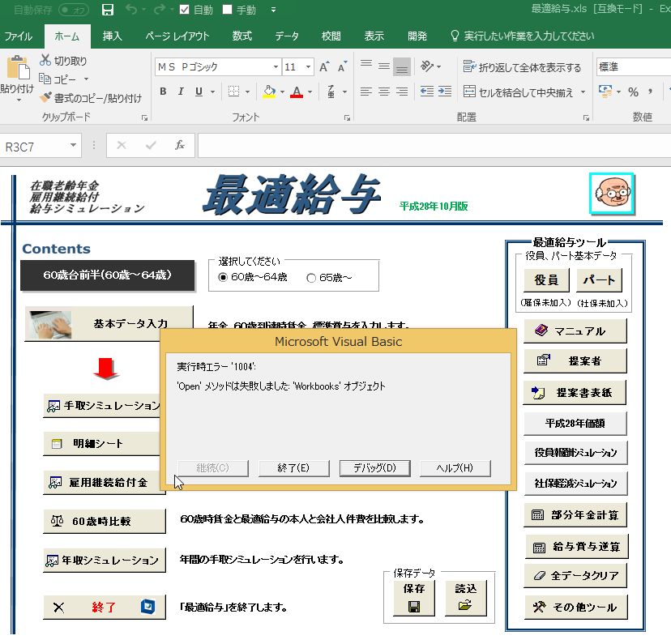Click the tell me search box (実行したい作業を入力してください)
671x644 pixels.
[x=523, y=36]
